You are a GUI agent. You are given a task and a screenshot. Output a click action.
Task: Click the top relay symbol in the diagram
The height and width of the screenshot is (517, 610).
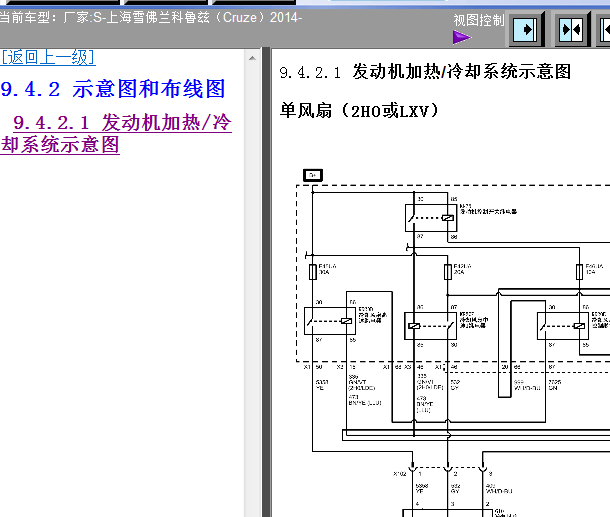click(431, 218)
